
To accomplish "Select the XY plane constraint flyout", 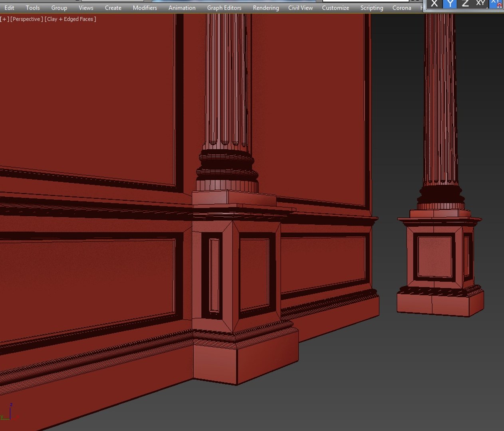I will pyautogui.click(x=480, y=4).
